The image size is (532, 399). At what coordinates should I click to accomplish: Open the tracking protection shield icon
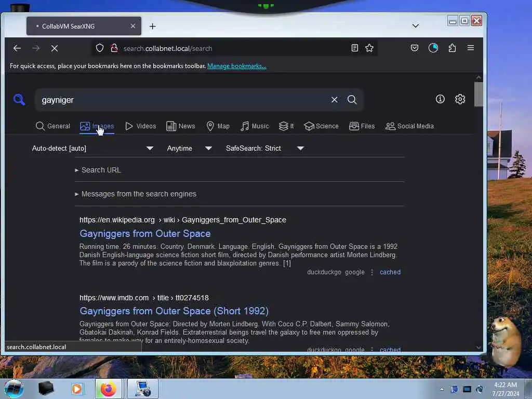click(99, 48)
